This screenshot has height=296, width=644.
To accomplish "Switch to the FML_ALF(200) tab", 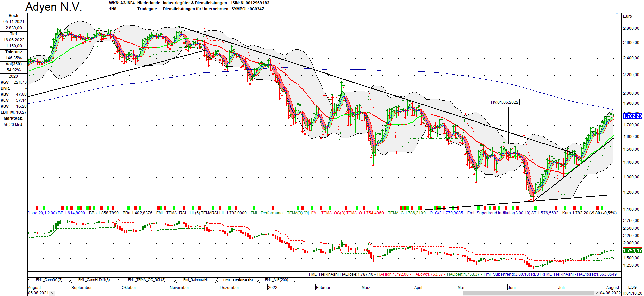I will pos(276,280).
